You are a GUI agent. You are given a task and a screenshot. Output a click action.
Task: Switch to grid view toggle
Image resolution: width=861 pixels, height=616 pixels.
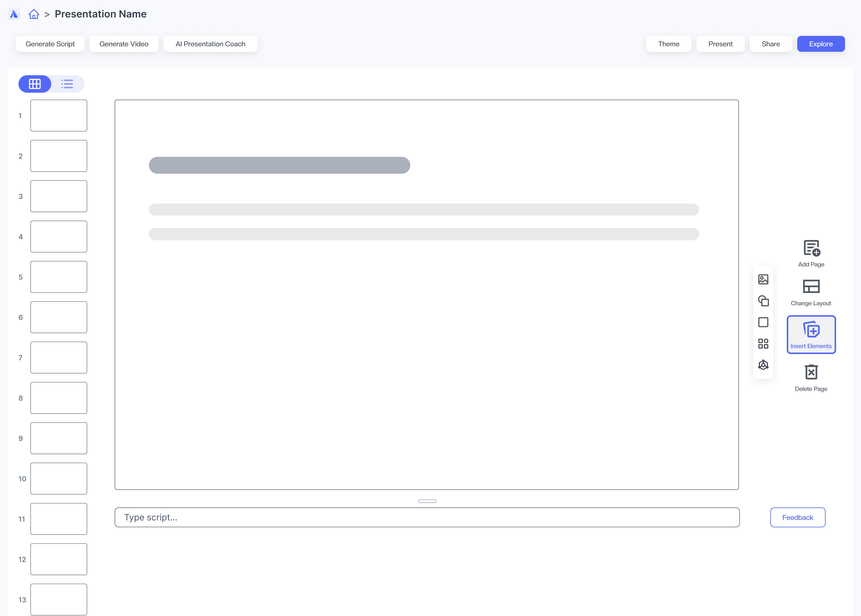[x=35, y=84]
